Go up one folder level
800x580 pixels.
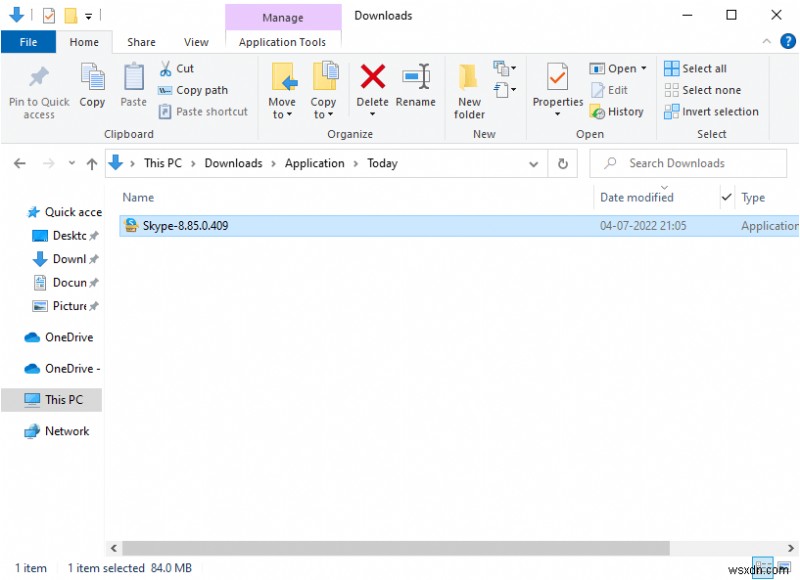(x=92, y=164)
